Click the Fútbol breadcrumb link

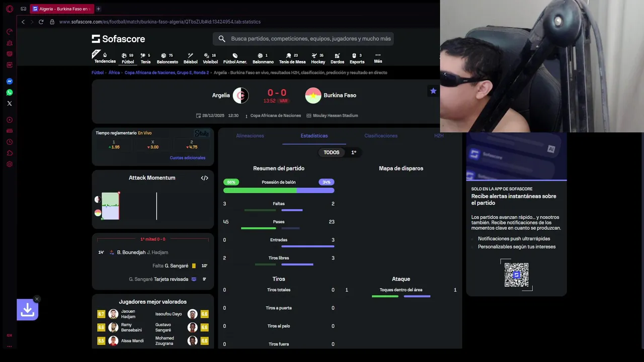(98, 72)
